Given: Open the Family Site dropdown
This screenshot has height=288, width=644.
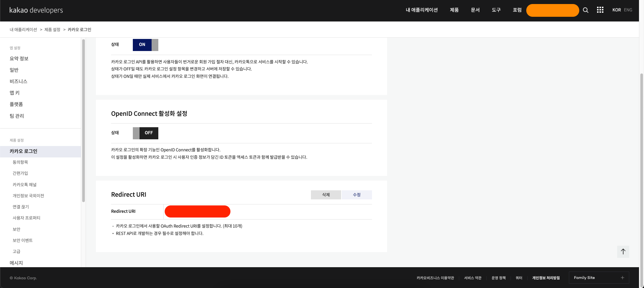Looking at the screenshot, I should pyautogui.click(x=599, y=278).
